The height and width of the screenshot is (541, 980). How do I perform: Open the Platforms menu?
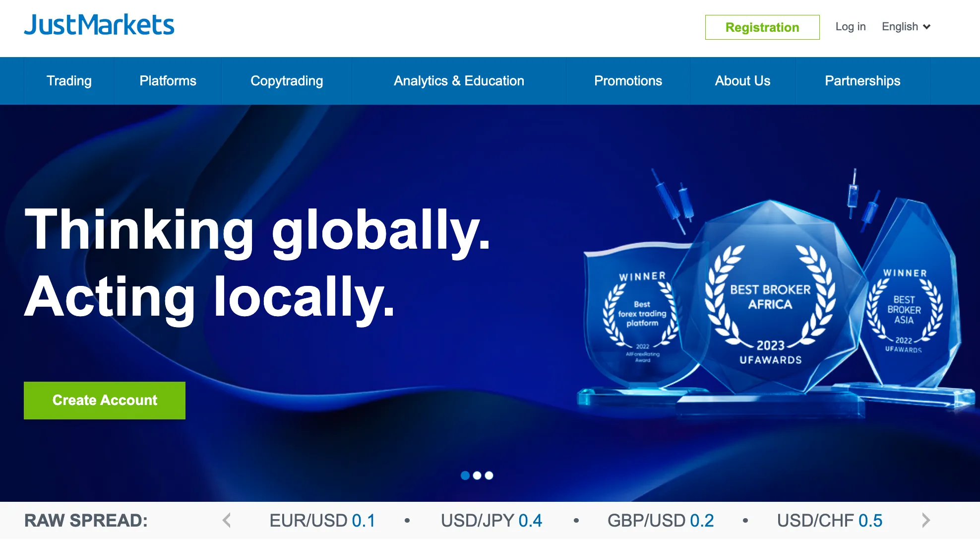click(x=168, y=81)
